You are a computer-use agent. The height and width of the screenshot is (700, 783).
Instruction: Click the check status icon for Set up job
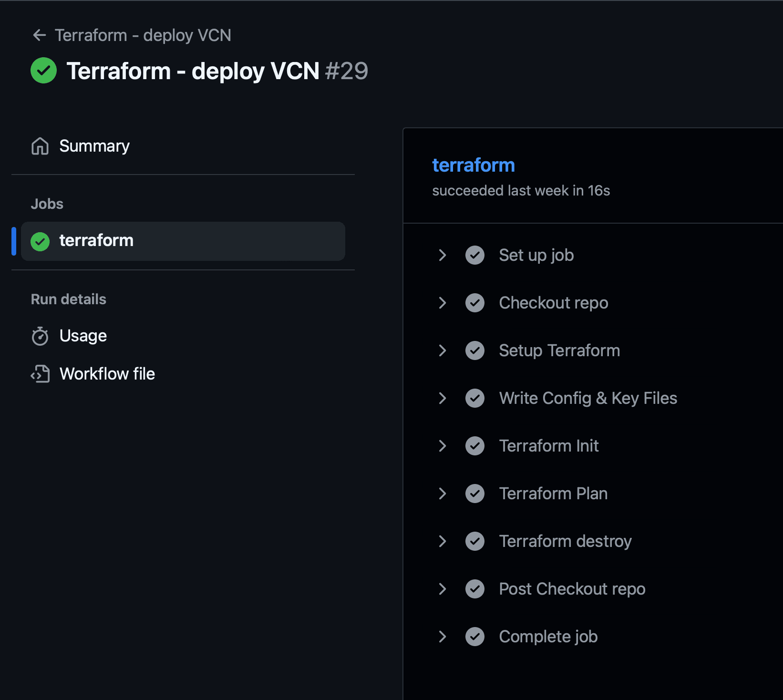475,255
